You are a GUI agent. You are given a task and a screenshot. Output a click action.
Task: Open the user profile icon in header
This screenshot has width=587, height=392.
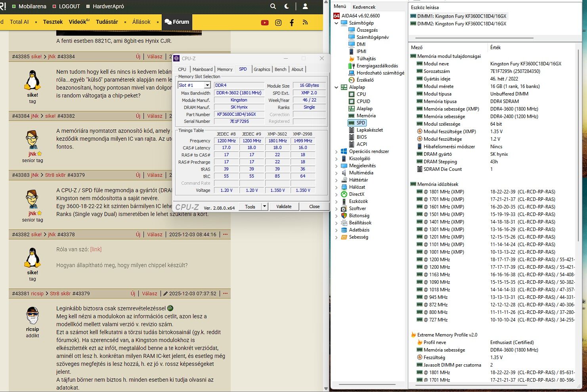coord(305,6)
